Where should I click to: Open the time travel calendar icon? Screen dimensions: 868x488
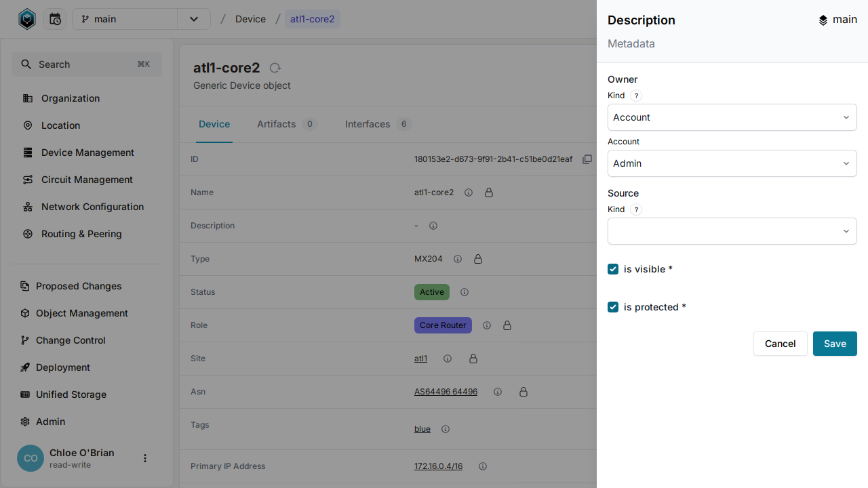[55, 19]
